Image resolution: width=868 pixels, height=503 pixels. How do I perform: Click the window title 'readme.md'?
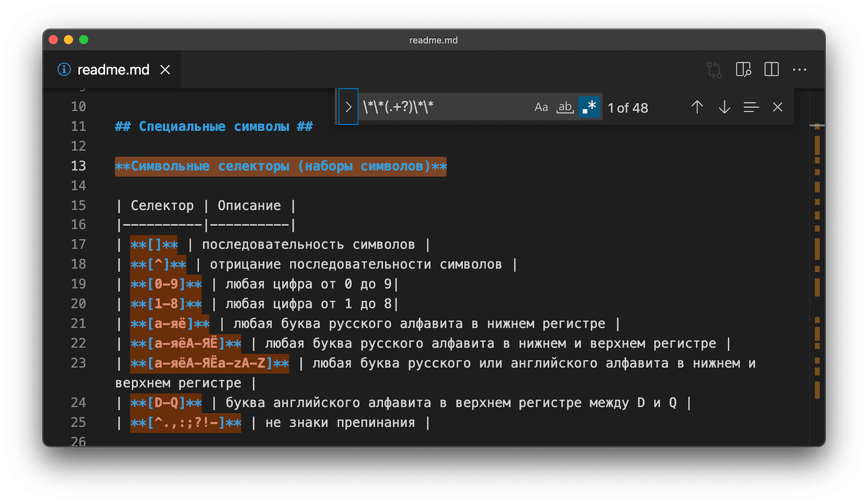click(x=433, y=40)
